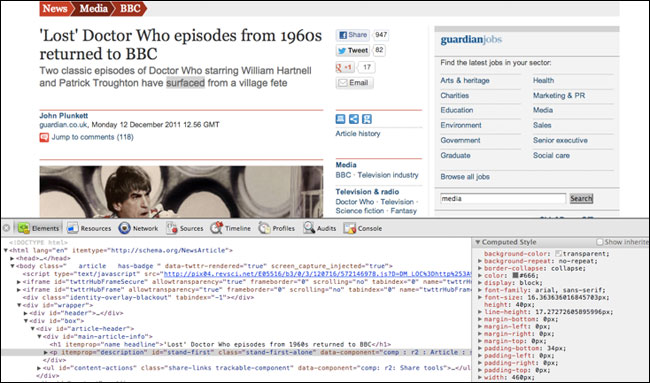Screen dimensions: 650x383
Task: Click the Facebook Share button
Action: pos(352,35)
